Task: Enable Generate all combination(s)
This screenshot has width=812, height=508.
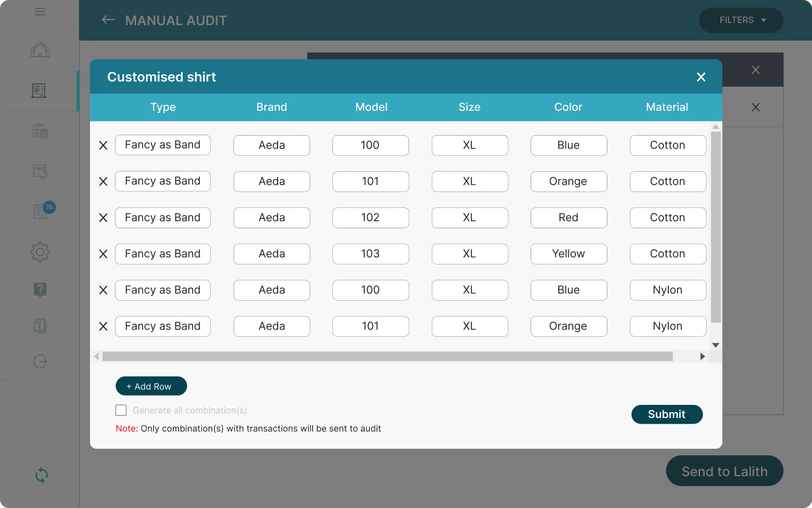Action: 121,410
